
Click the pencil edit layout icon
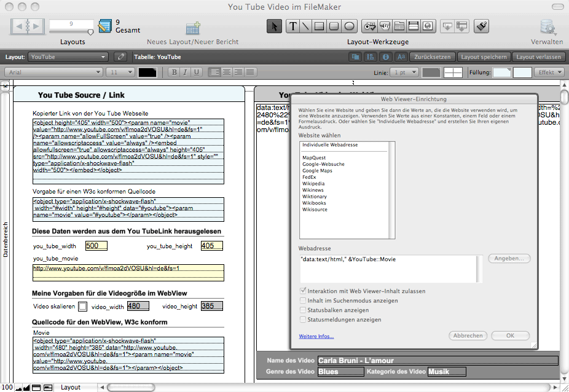[x=120, y=57]
